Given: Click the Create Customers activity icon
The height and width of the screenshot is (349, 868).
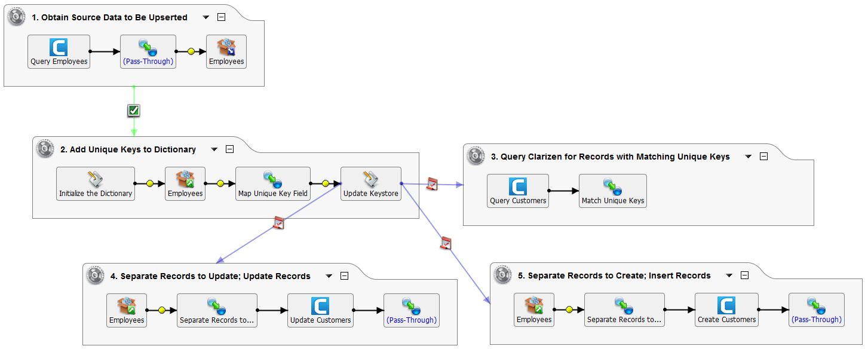Looking at the screenshot, I should pyautogui.click(x=726, y=305).
